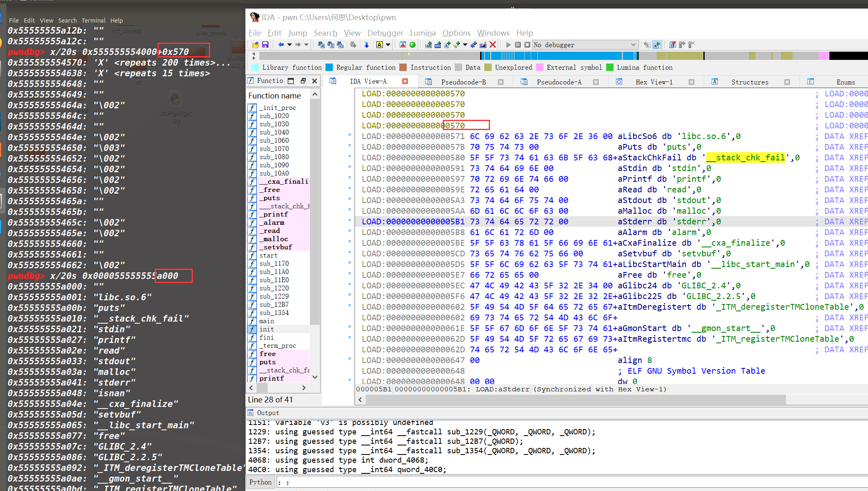Select 'sub_1229' in the function list

[274, 296]
